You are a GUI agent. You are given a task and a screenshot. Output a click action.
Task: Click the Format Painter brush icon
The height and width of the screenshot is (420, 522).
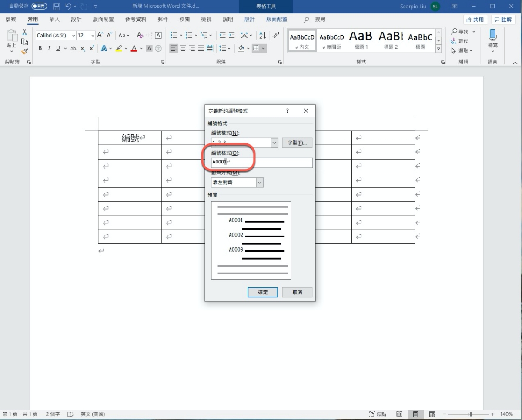click(x=25, y=51)
